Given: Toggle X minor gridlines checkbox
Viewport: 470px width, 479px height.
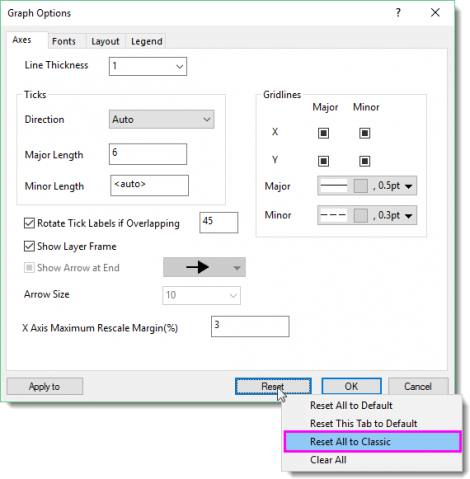Looking at the screenshot, I should click(x=365, y=133).
